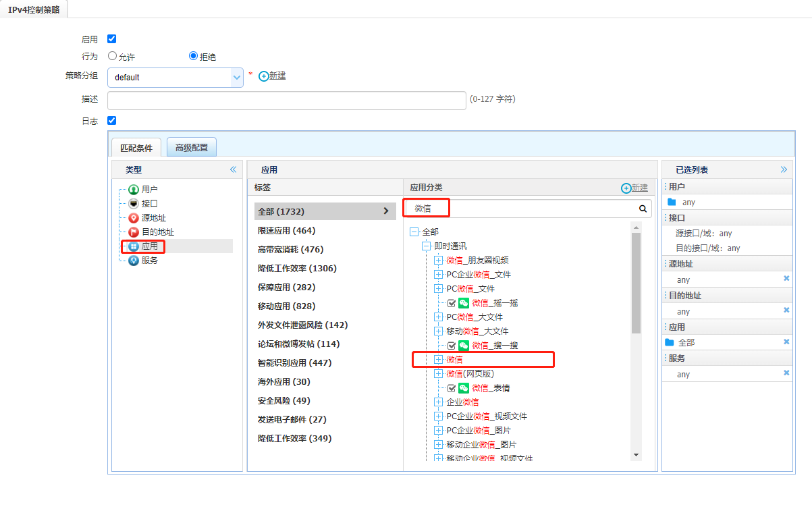Remove 服务 any entry with x icon
Image resolution: width=812 pixels, height=513 pixels.
786,373
